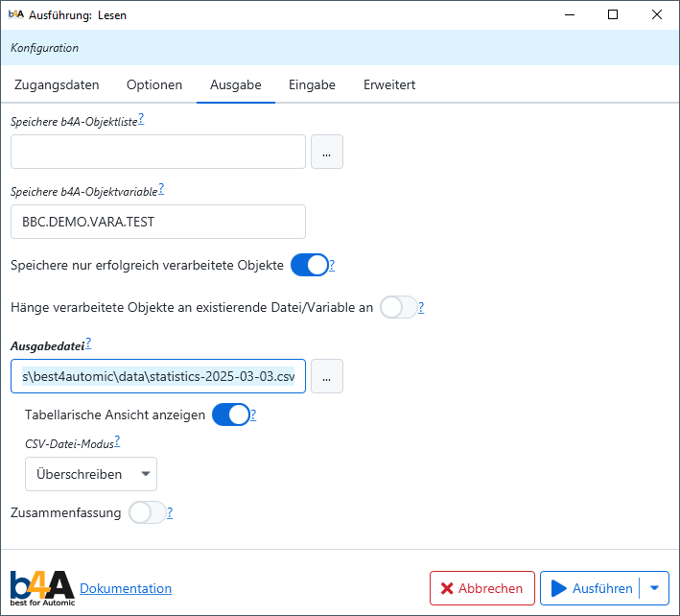Click help icon next to Speichere b4A-Objektvariable
This screenshot has height=616, width=680.
[161, 189]
